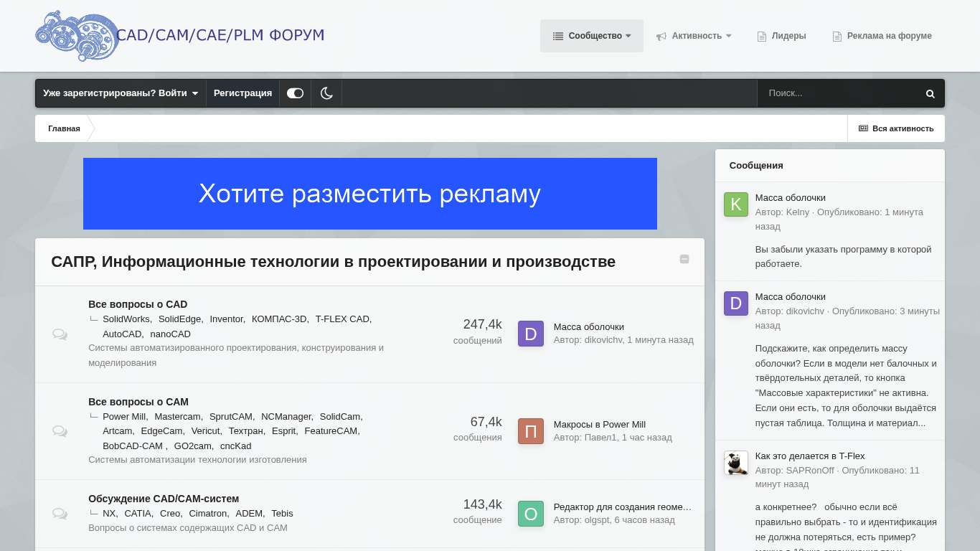Open dikovichv purple D avatar in CAD row
Viewport: 980px width, 551px height.
[530, 334]
